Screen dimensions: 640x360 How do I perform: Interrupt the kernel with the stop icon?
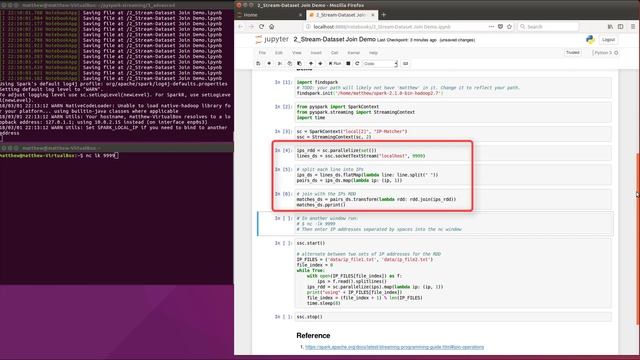[348, 64]
